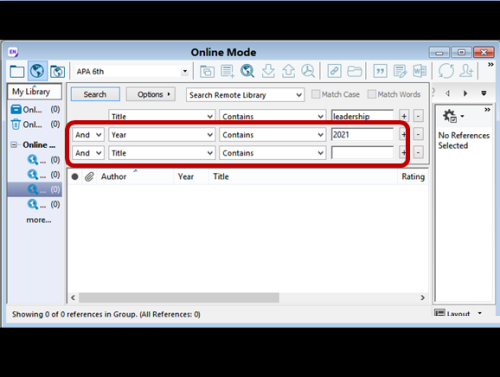Click the Insert Citation quote icon
This screenshot has height=377, width=500.
click(380, 71)
